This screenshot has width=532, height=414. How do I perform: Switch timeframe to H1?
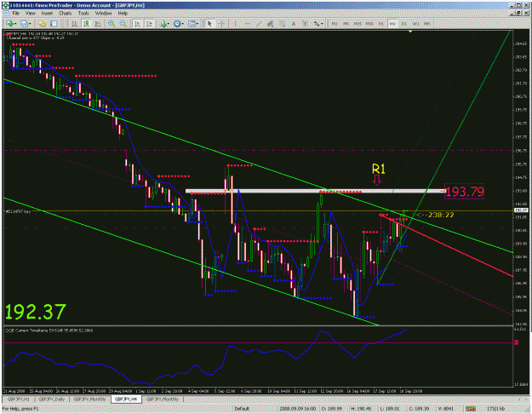(381, 24)
